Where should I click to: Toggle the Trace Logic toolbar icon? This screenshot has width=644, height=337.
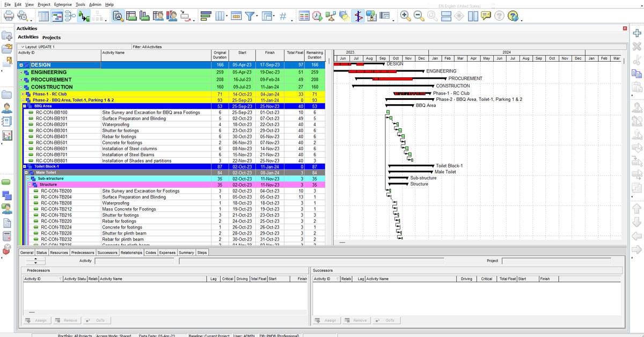84,16
